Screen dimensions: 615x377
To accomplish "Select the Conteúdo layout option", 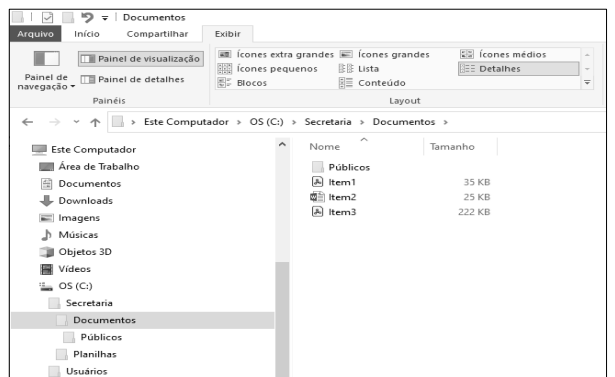I will point(372,83).
